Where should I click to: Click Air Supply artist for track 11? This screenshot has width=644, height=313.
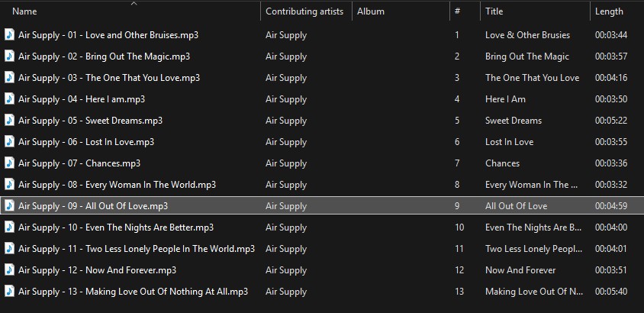pos(286,248)
